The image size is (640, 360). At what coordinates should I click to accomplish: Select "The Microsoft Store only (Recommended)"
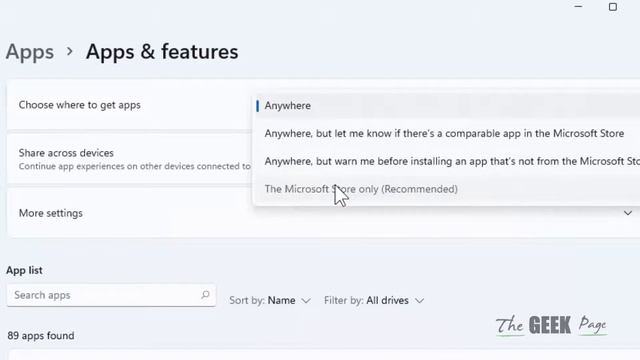click(447, 189)
